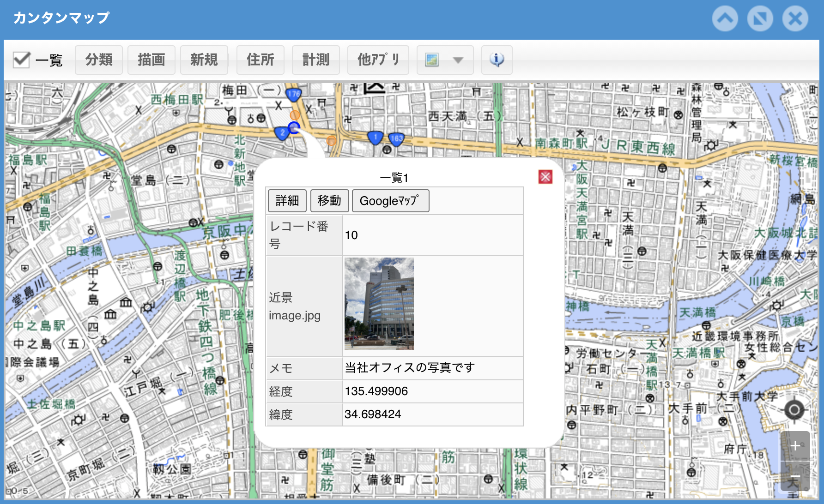
Task: Click the 西梅田駅 station label on map
Action: point(177,99)
